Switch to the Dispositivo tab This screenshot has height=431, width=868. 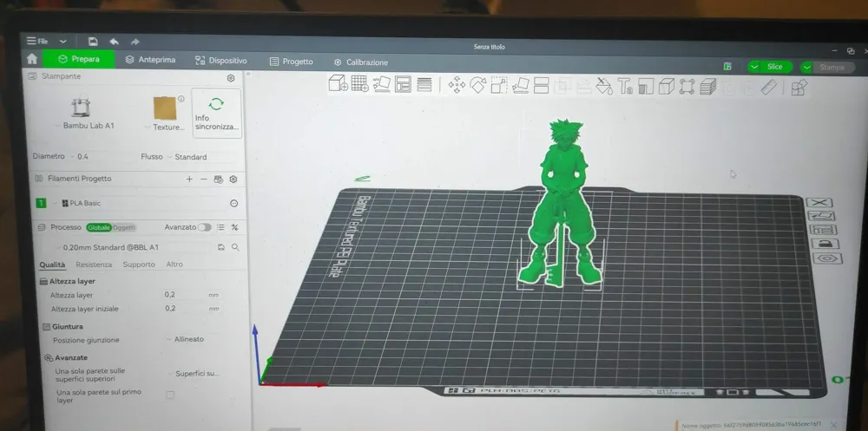coord(220,61)
